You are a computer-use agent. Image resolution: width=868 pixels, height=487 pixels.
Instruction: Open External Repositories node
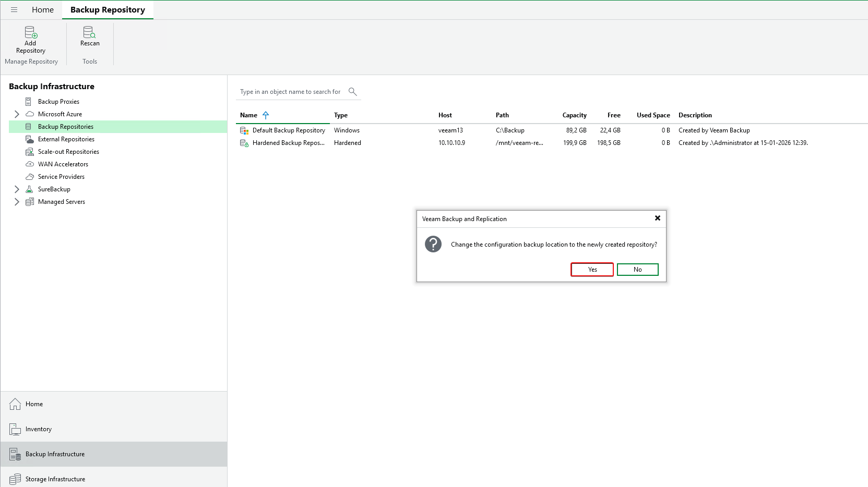pyautogui.click(x=66, y=139)
